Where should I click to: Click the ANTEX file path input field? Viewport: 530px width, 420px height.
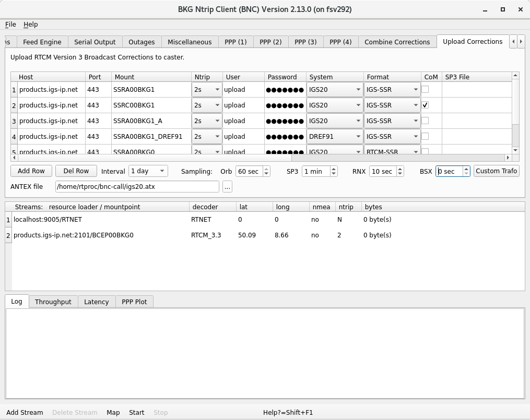[x=137, y=187]
